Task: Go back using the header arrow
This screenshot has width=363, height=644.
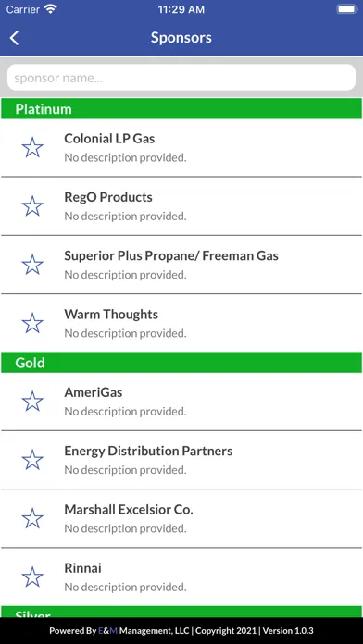Action: pyautogui.click(x=15, y=38)
